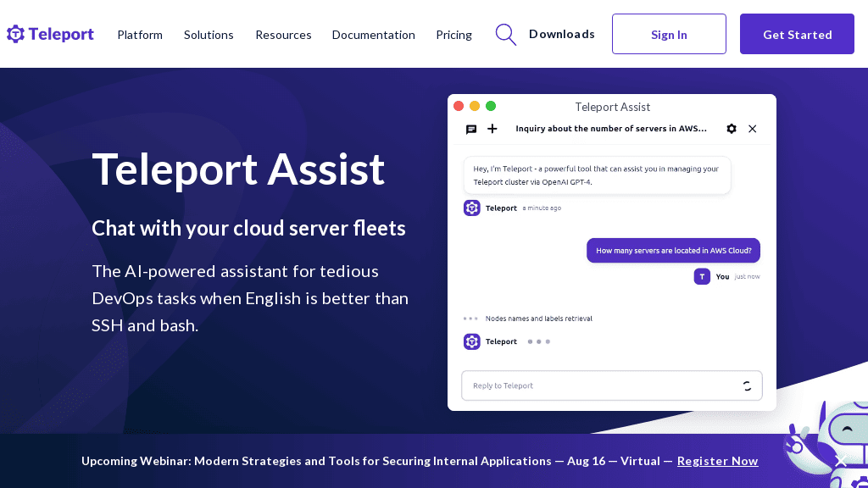868x488 pixels.
Task: Select the Pricing menu item
Action: point(453,35)
